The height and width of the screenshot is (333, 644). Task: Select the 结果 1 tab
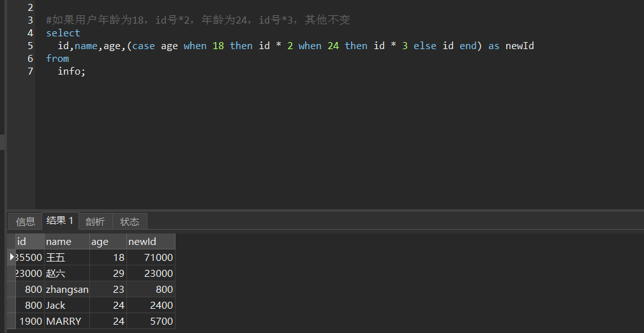pos(60,221)
